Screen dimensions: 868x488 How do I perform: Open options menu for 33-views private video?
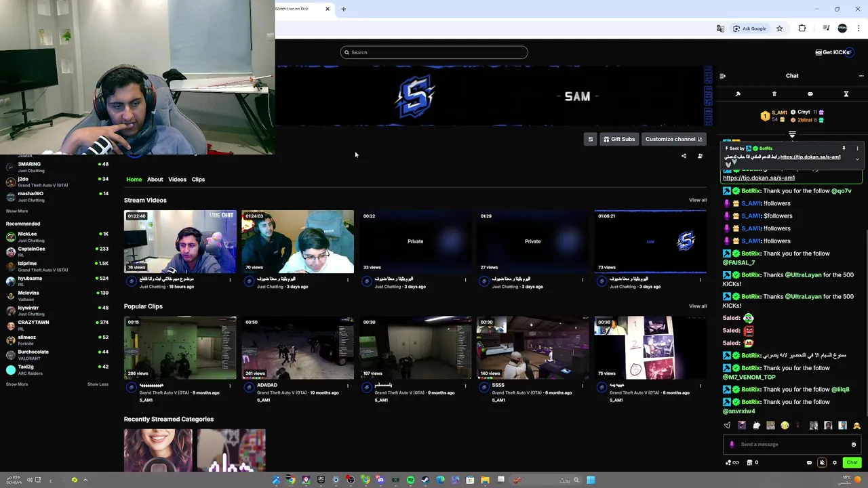(x=465, y=279)
